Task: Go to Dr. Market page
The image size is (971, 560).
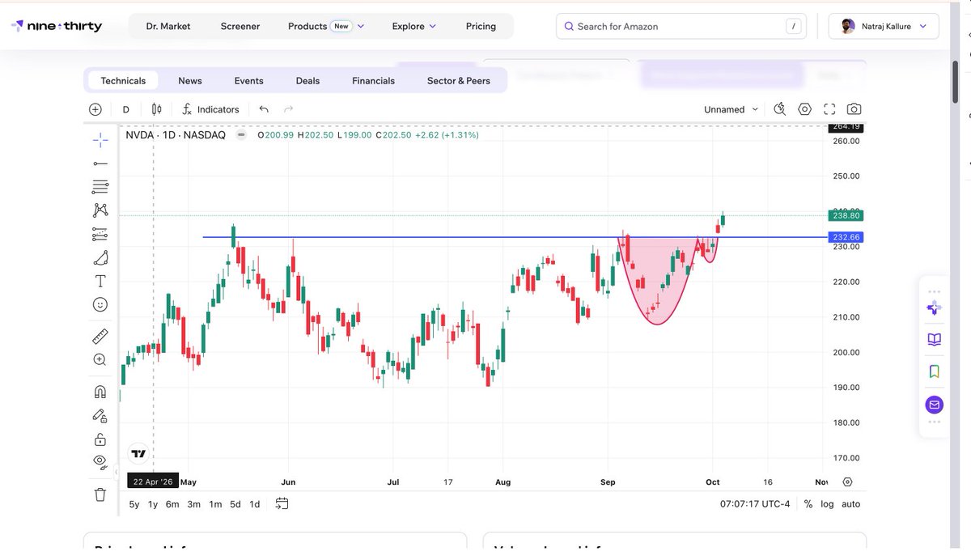Action: (168, 26)
